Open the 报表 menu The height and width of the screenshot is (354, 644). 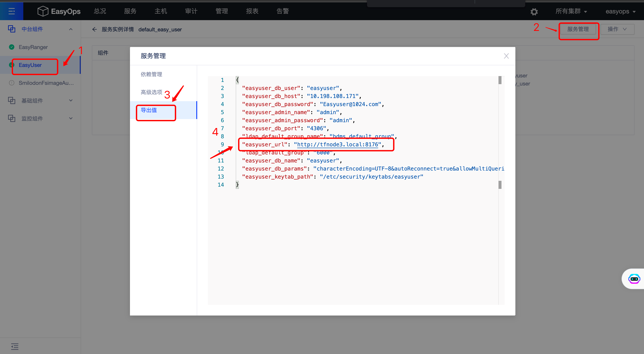(252, 11)
